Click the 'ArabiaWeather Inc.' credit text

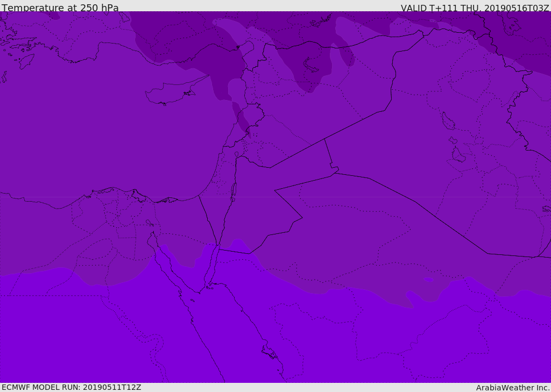click(x=513, y=388)
